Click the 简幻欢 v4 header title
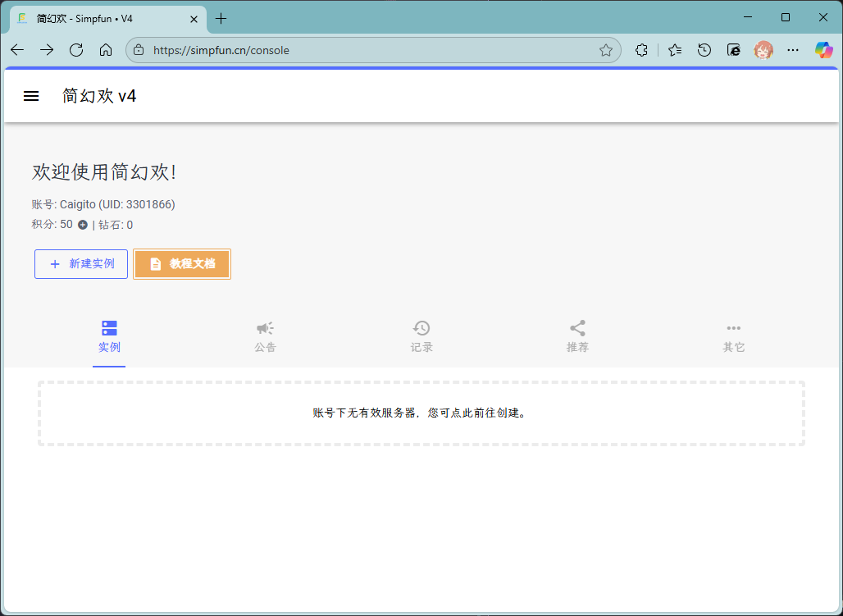The width and height of the screenshot is (843, 616). (x=99, y=96)
